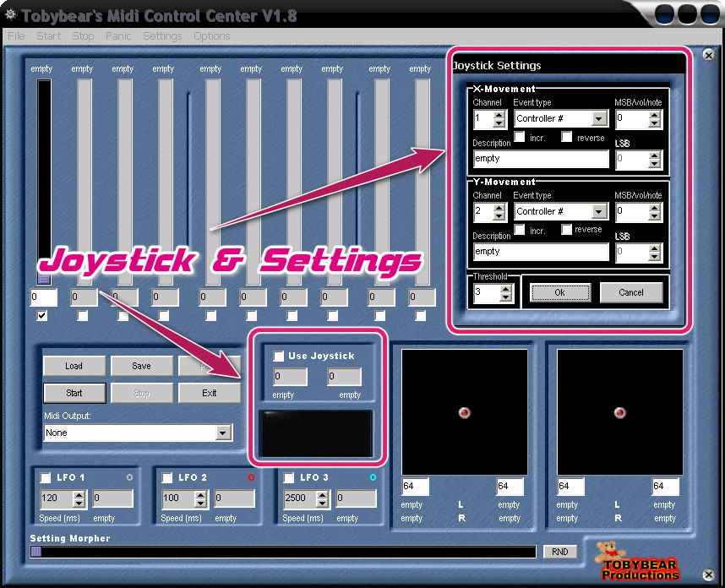Click the Save button
This screenshot has width=725, height=588.
click(x=141, y=366)
